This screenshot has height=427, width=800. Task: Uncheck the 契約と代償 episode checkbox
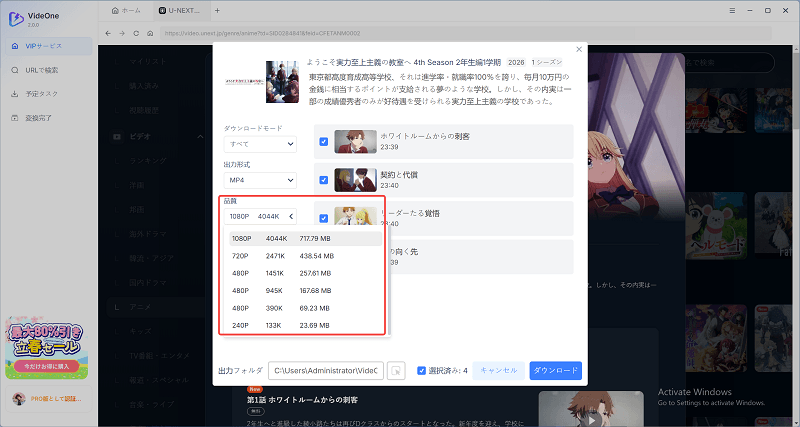pyautogui.click(x=323, y=180)
